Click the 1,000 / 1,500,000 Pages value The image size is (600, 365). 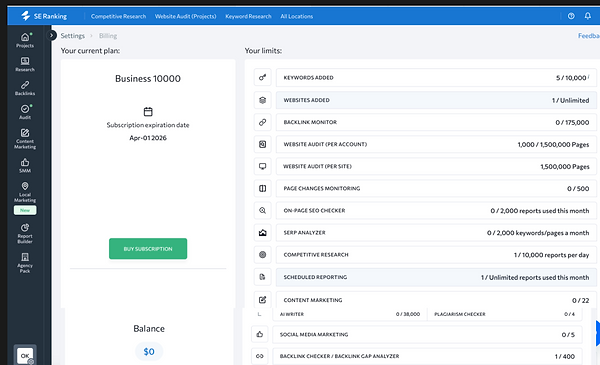point(553,145)
